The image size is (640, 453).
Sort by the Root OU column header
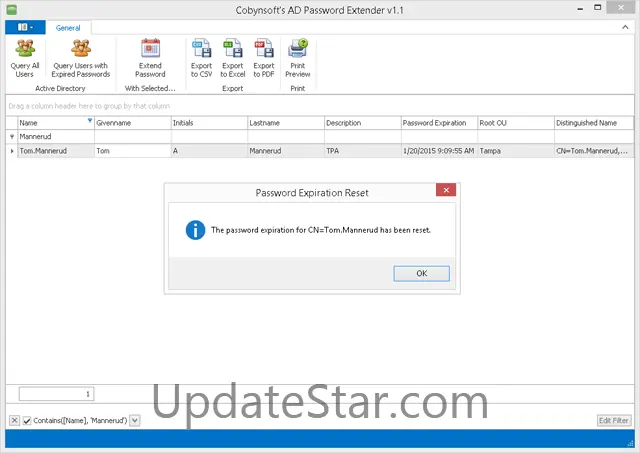pos(516,123)
